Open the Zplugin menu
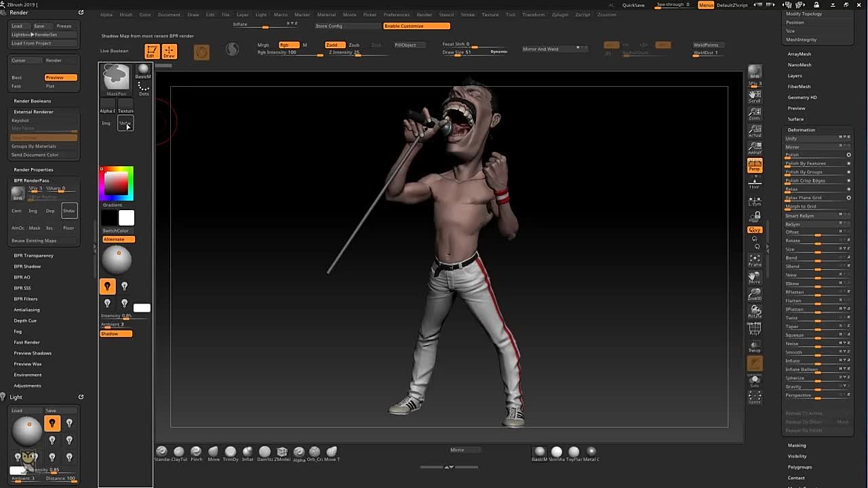868x488 pixels. [x=560, y=14]
